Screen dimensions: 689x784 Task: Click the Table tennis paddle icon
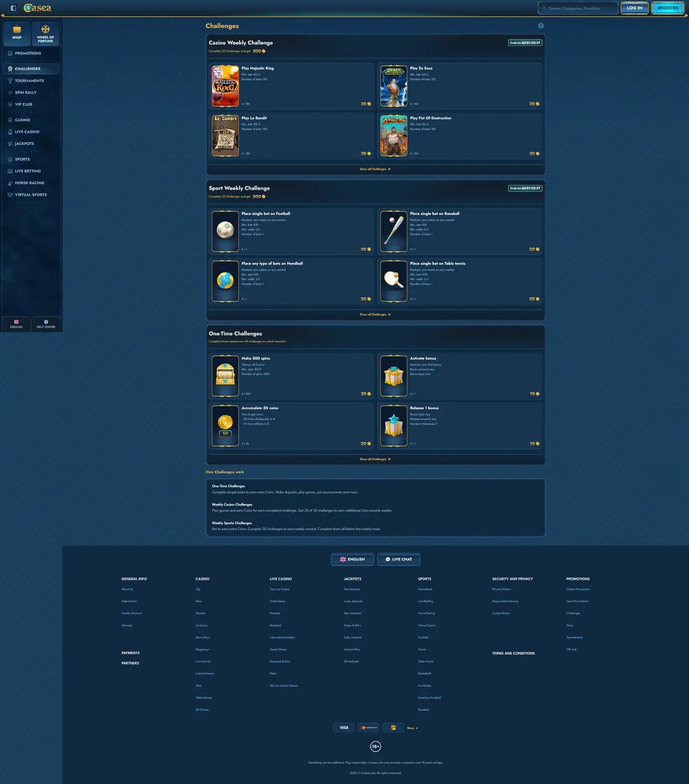coord(394,281)
